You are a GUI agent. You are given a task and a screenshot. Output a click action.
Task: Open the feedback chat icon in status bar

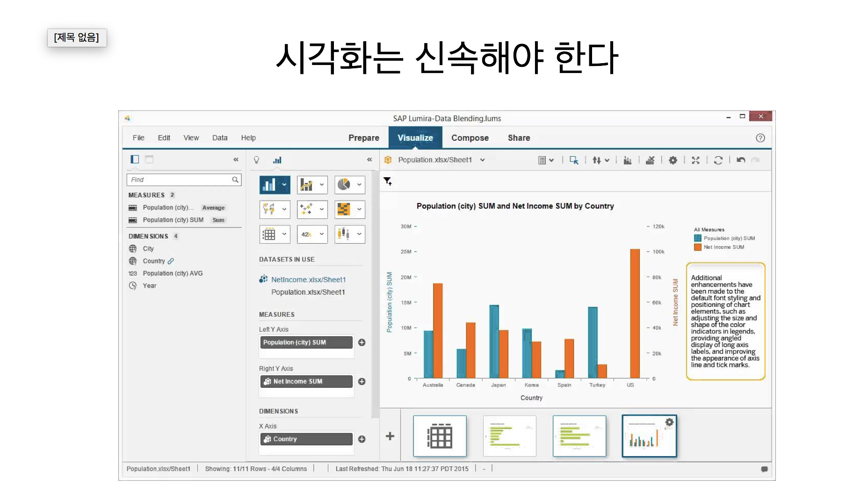[x=764, y=469]
